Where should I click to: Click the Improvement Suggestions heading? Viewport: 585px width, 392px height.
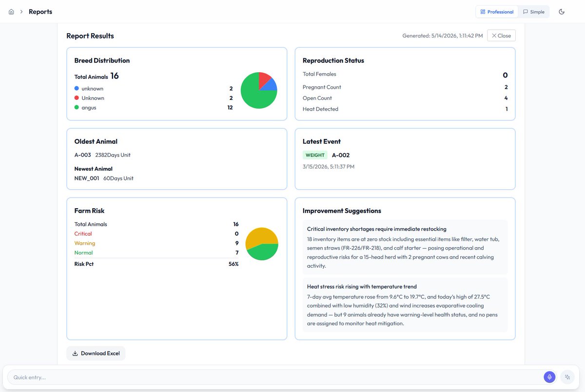(x=342, y=211)
